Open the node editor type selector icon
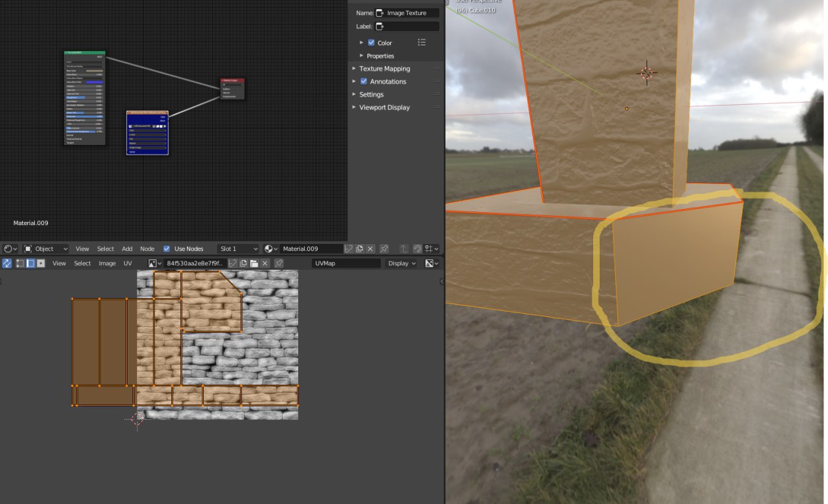 (x=10, y=248)
